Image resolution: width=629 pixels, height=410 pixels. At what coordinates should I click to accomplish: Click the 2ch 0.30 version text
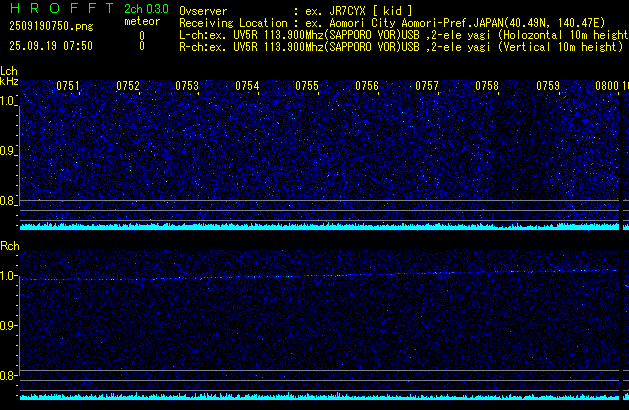pos(146,9)
